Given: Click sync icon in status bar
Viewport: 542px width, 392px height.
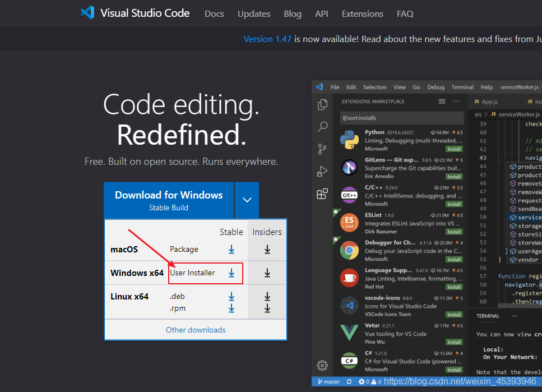Looking at the screenshot, I should pos(349,381).
